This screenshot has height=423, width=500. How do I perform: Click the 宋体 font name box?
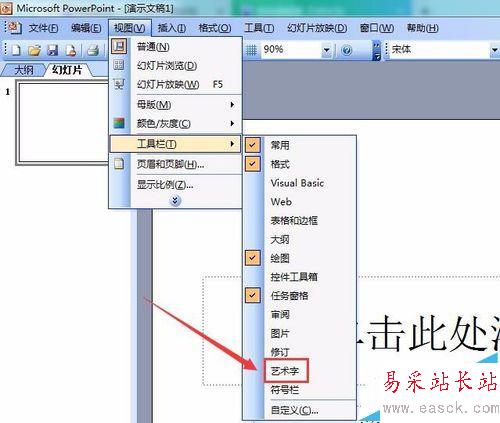tap(439, 50)
